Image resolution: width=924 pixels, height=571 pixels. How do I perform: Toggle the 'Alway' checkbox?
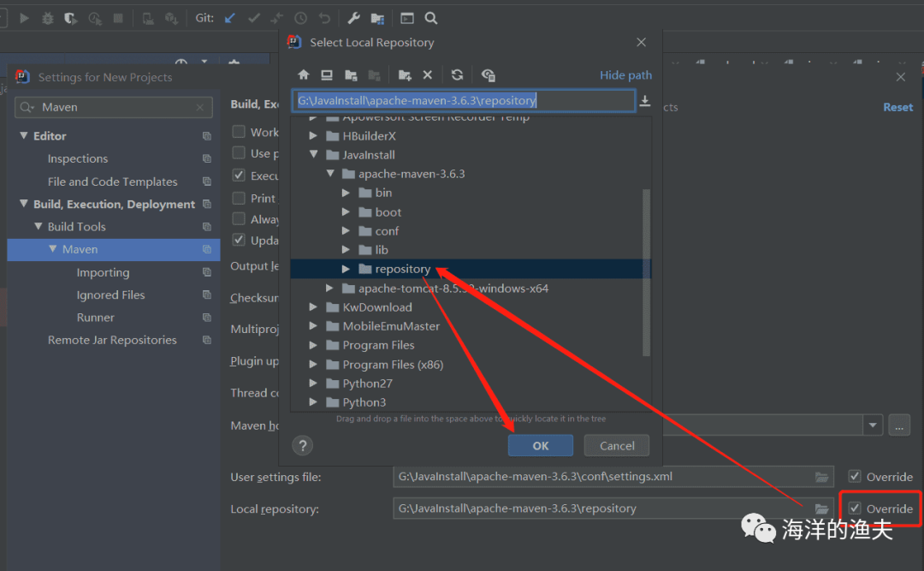point(239,219)
